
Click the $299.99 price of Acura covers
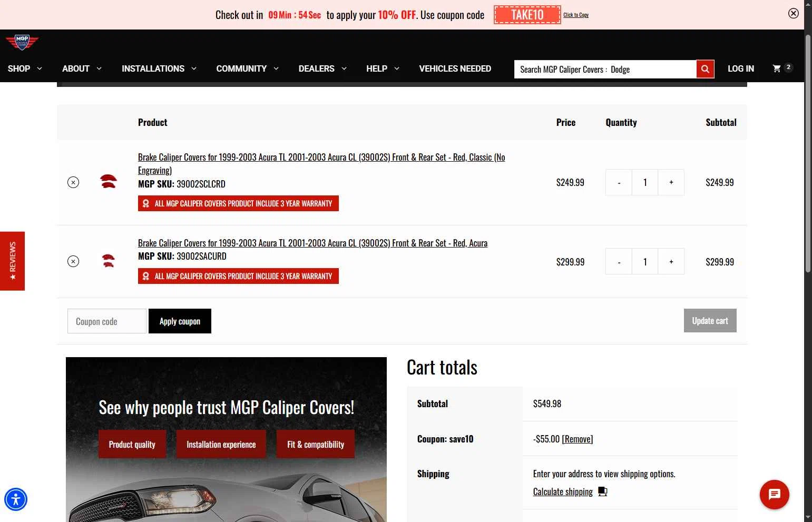tap(570, 262)
